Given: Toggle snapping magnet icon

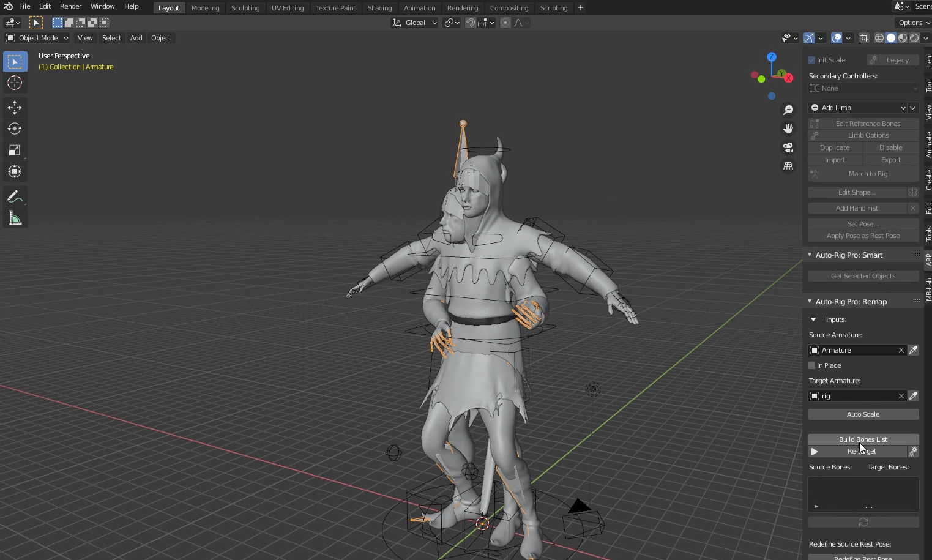Looking at the screenshot, I should pos(470,23).
